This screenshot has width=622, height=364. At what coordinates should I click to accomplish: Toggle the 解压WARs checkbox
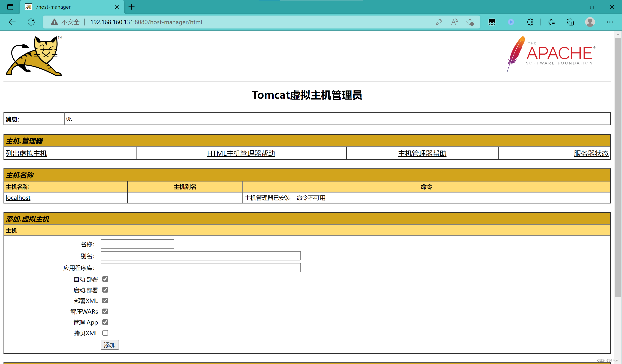pyautogui.click(x=105, y=311)
